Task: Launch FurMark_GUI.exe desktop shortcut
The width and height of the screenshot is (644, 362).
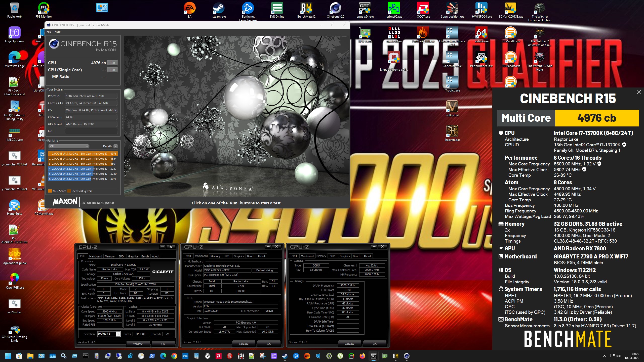Action: [x=423, y=35]
